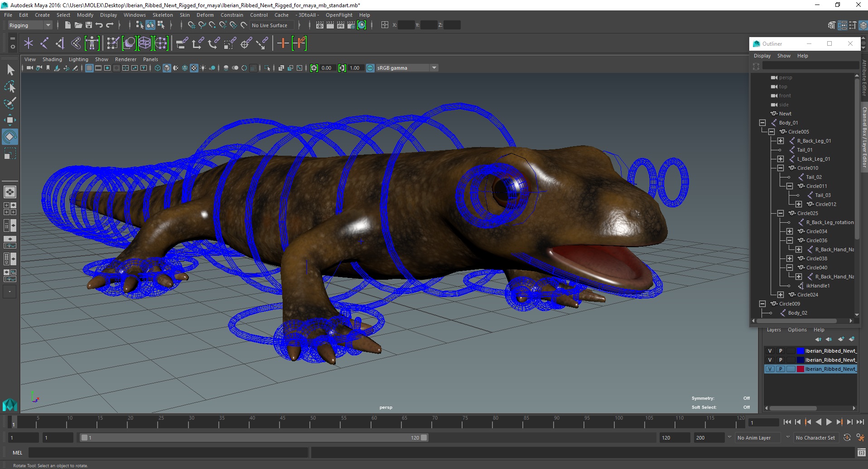Collapse the Circle025 node in Outliner
868x469 pixels.
781,213
